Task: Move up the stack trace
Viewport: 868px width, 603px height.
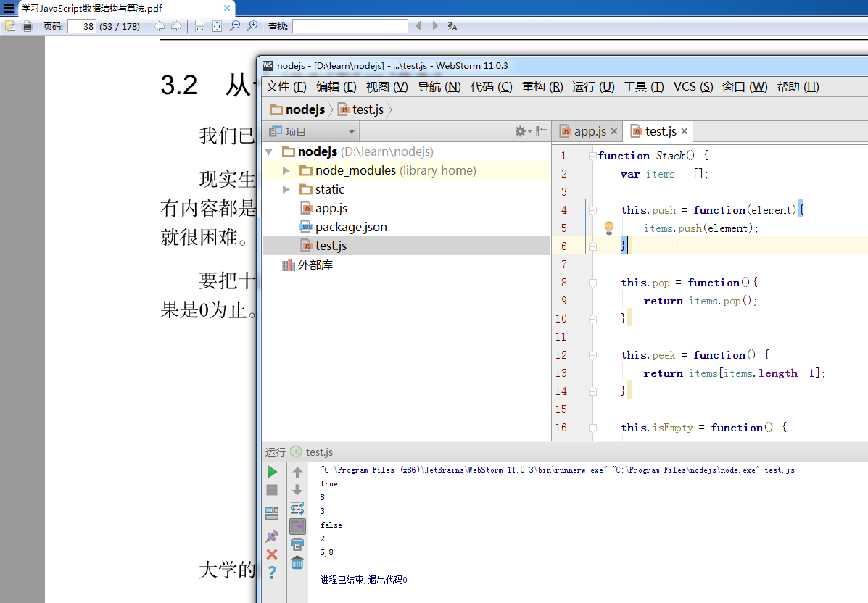Action: (297, 472)
